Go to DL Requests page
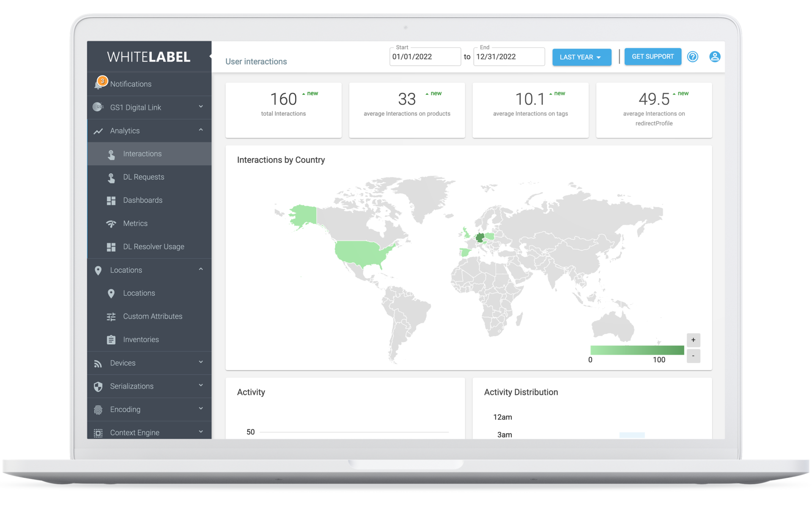The image size is (812, 505). tap(149, 177)
